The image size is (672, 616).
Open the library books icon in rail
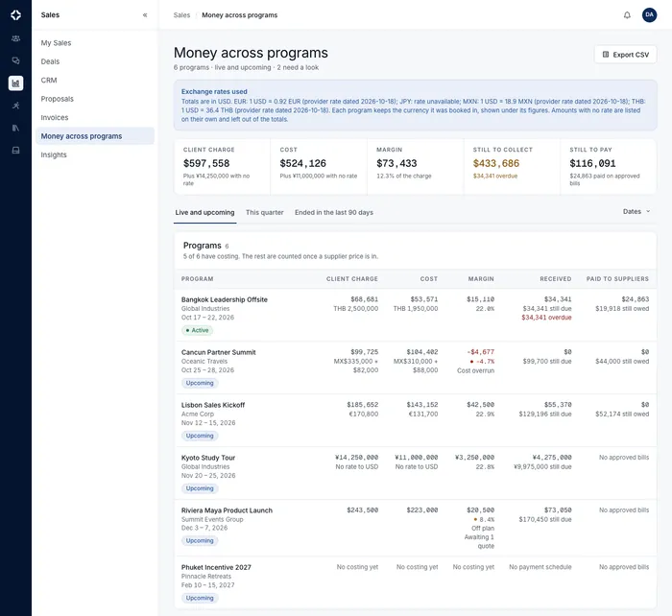pyautogui.click(x=16, y=128)
